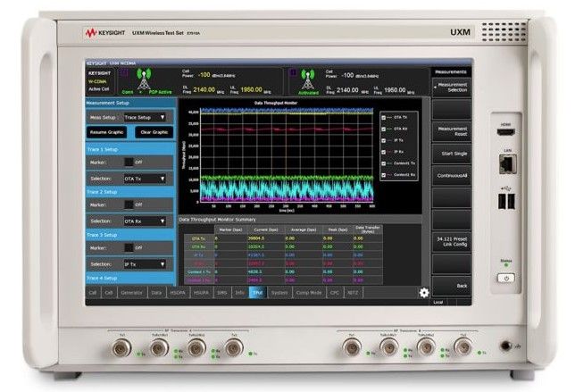Click the settings gear icon
The height and width of the screenshot is (392, 575).
tap(424, 293)
